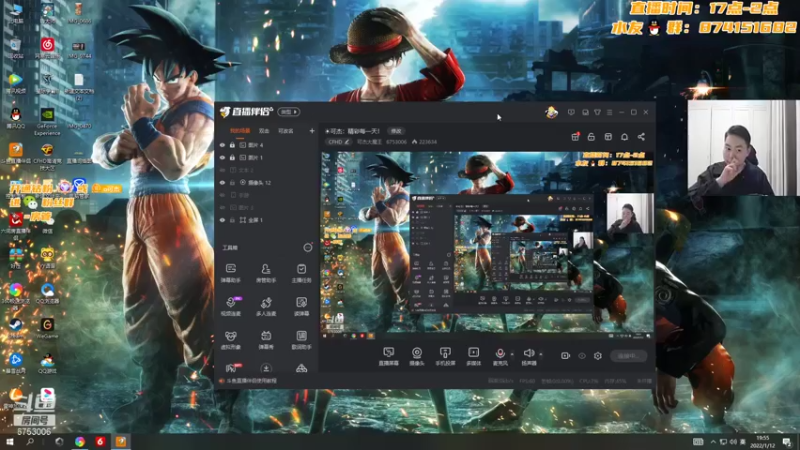Viewport: 800px width, 450px height.
Task: Open settings gear in bottom bar
Action: point(598,356)
